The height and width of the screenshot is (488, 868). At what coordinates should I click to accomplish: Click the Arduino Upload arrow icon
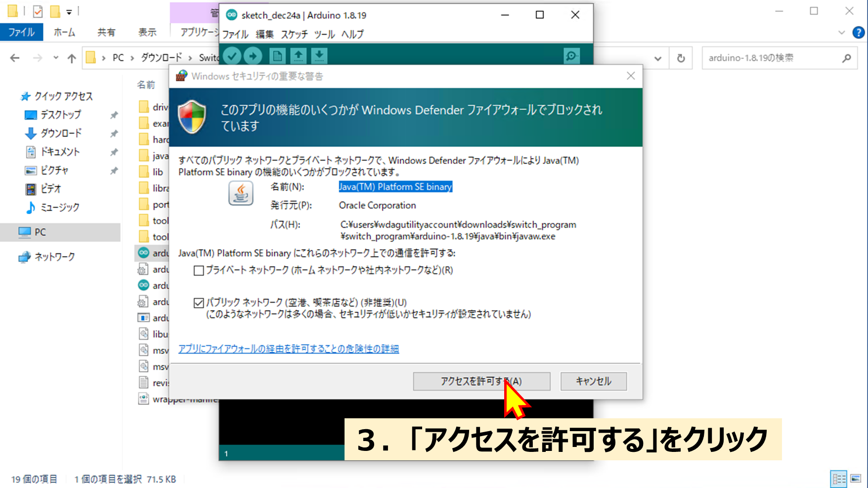[x=253, y=56]
